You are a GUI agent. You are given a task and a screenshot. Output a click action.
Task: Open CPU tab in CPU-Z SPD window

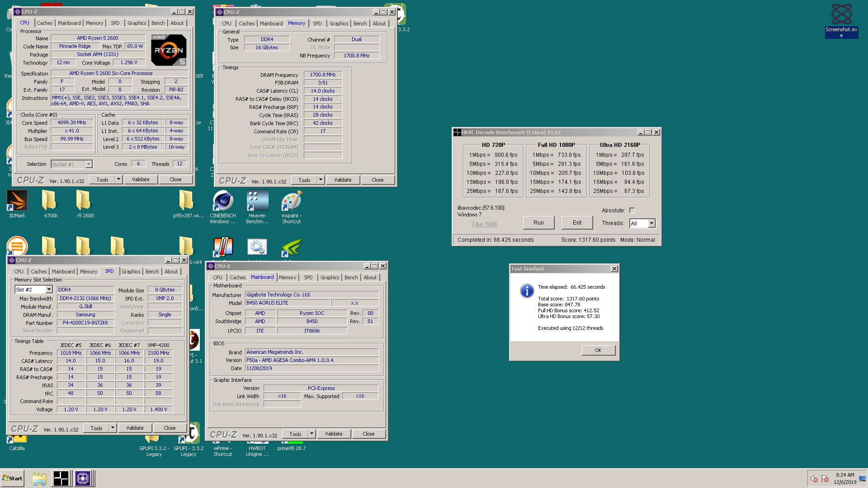point(19,272)
